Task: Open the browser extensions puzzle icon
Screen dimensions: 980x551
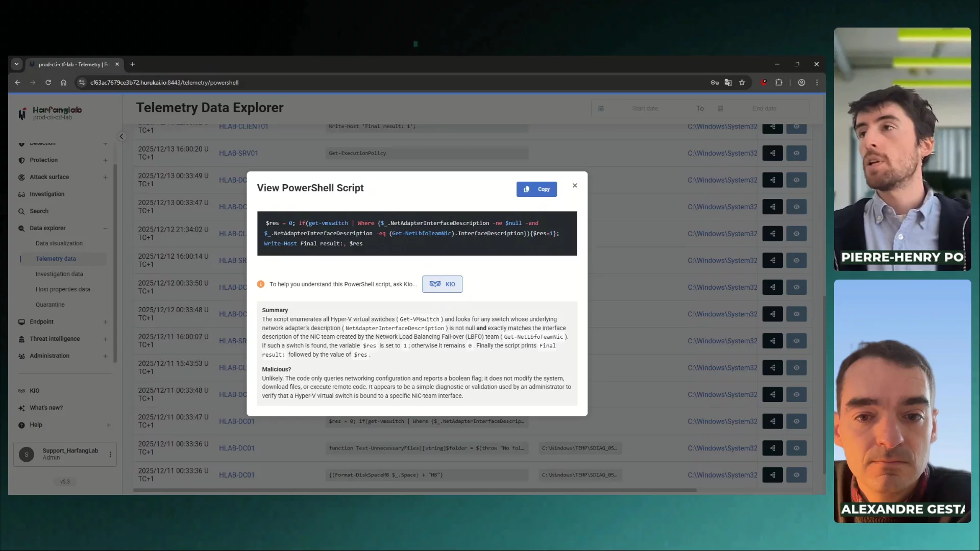Action: tap(779, 83)
